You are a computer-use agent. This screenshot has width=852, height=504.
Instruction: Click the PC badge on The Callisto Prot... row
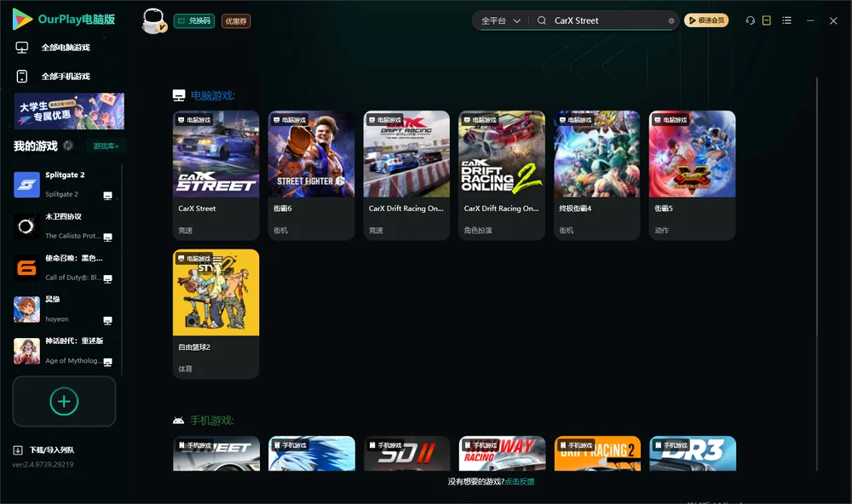tap(107, 238)
